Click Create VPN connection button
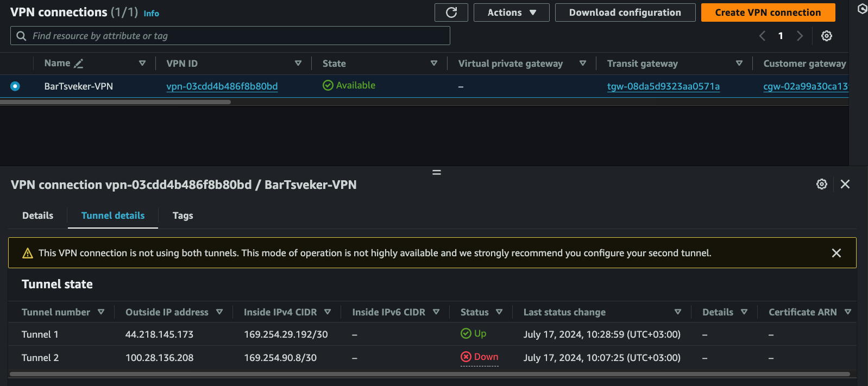Viewport: 868px width, 386px height. pyautogui.click(x=768, y=12)
